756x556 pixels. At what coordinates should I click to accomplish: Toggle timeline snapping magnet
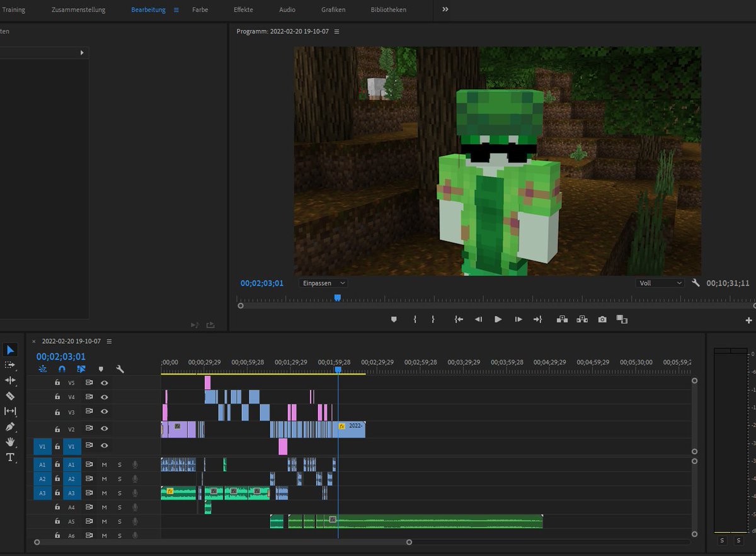(62, 370)
